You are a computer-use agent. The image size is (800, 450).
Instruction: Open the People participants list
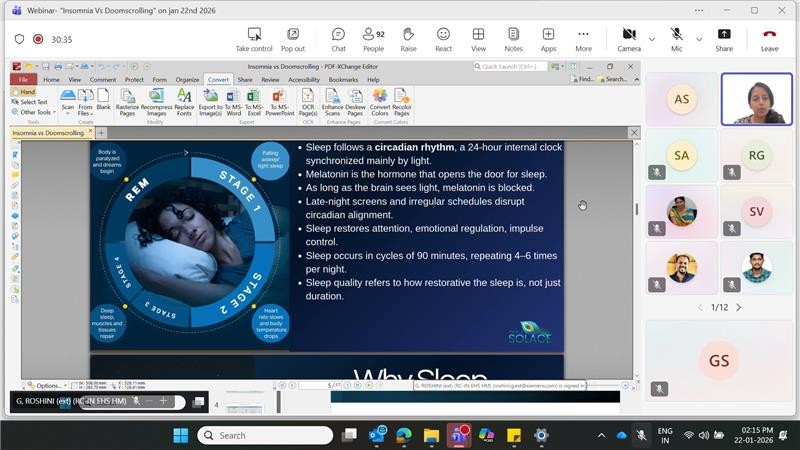tap(373, 39)
